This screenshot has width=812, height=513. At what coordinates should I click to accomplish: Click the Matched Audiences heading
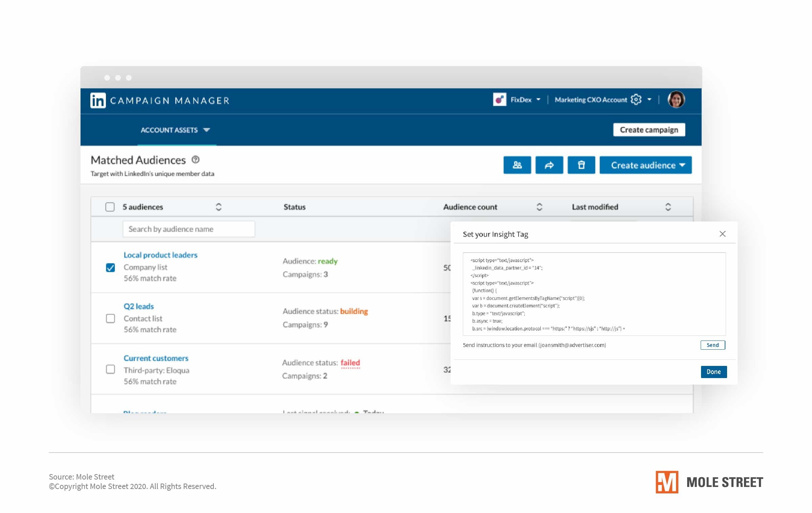point(138,160)
